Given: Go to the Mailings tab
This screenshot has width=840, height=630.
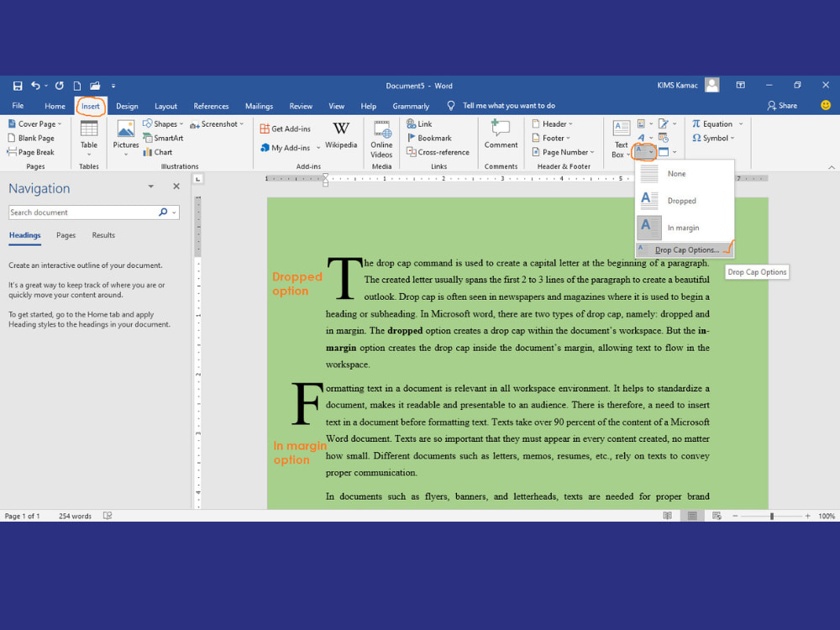Looking at the screenshot, I should (259, 106).
